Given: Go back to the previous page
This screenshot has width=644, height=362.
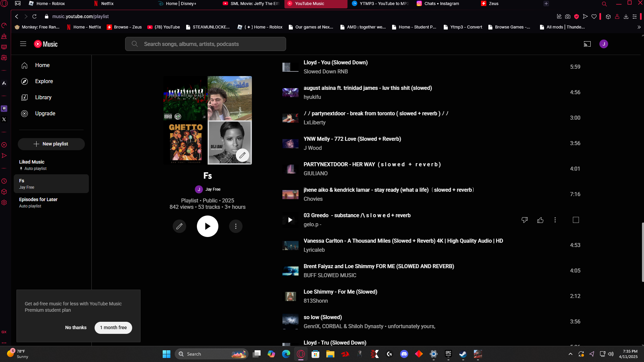Looking at the screenshot, I should [x=17, y=16].
